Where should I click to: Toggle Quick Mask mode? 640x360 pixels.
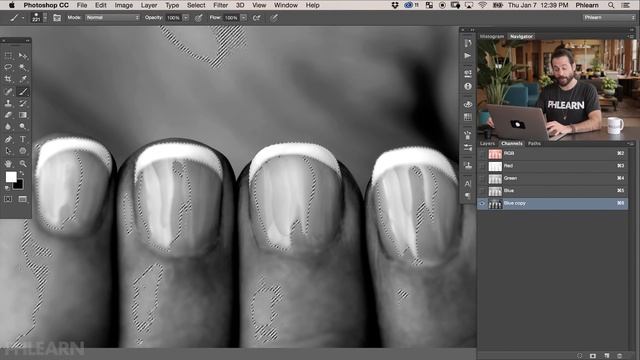coord(8,199)
